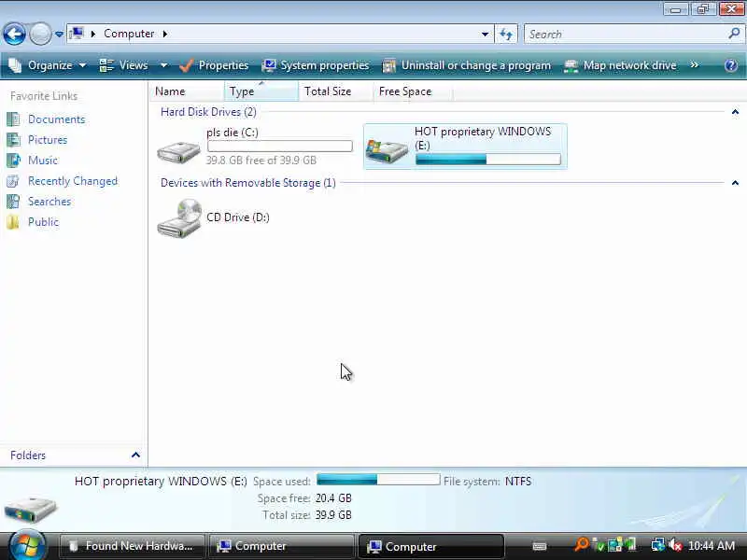
Task: Expand the Folders pane
Action: coord(135,455)
